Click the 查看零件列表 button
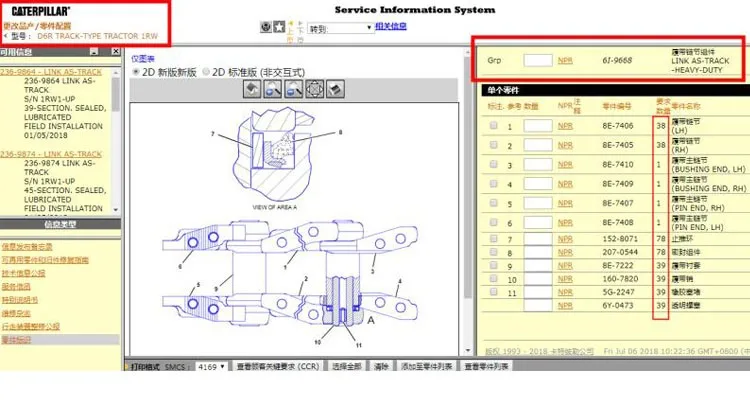The width and height of the screenshot is (750, 400). pyautogui.click(x=486, y=367)
